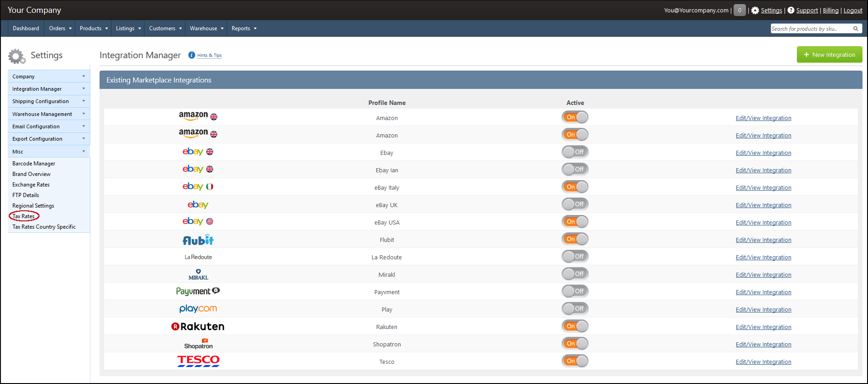The height and width of the screenshot is (384, 868).
Task: Expand the Integration Manager sidebar section
Action: [x=49, y=89]
